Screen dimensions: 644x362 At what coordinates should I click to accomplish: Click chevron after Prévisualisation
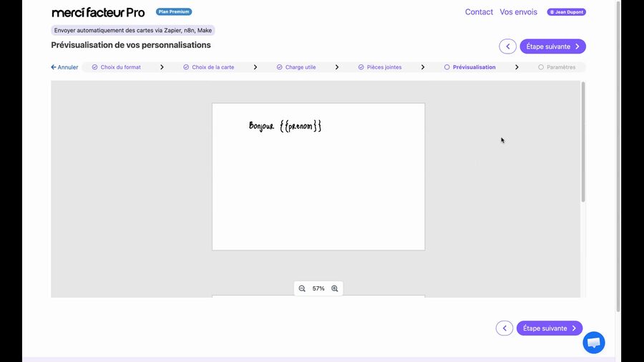[x=517, y=67]
